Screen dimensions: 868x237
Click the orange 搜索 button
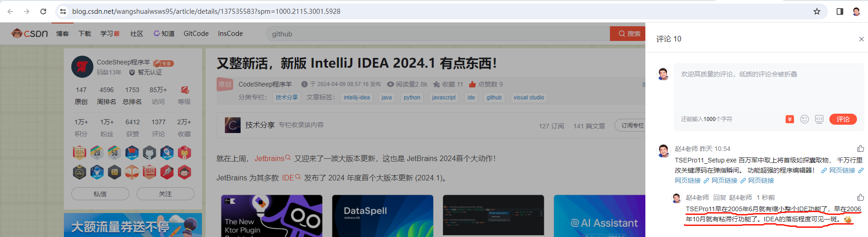pos(628,34)
